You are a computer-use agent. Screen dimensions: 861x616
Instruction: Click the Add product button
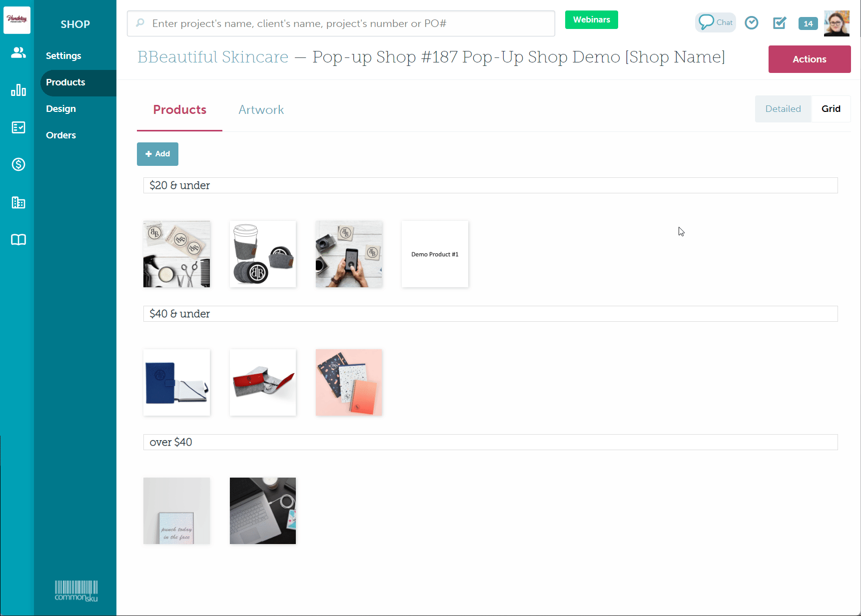[157, 154]
